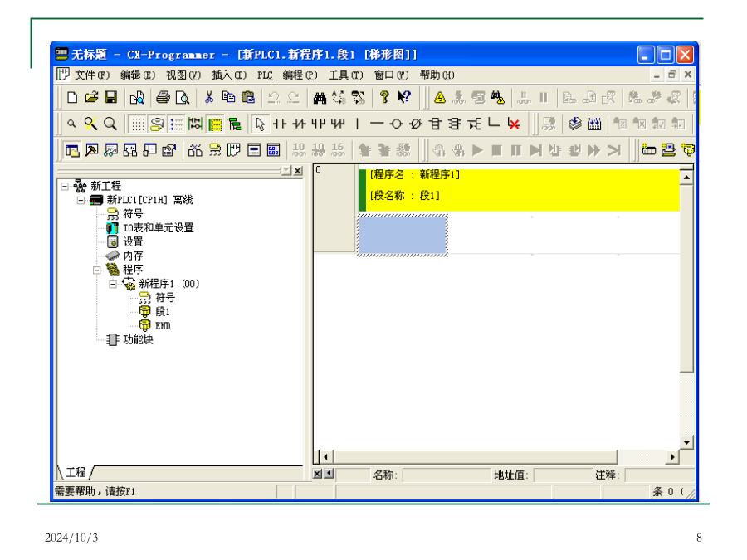Open the 插入(I) menu
747x560 pixels.
point(229,75)
